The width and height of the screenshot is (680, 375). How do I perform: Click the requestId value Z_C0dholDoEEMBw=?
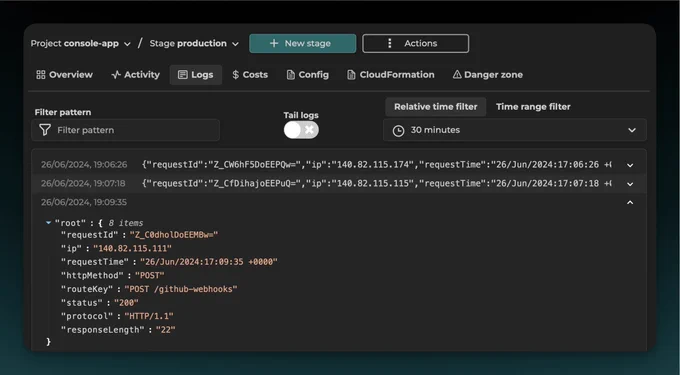coord(174,235)
